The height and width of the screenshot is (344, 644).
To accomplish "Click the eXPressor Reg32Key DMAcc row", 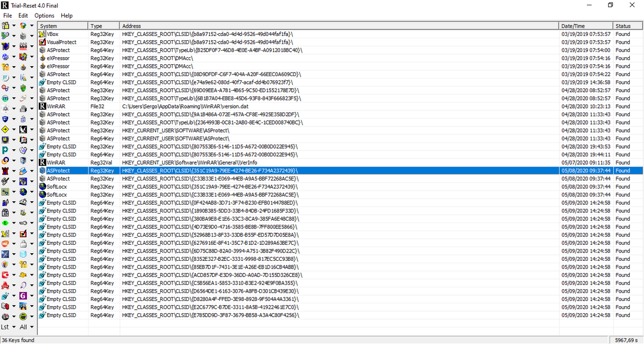I will 340,58.
